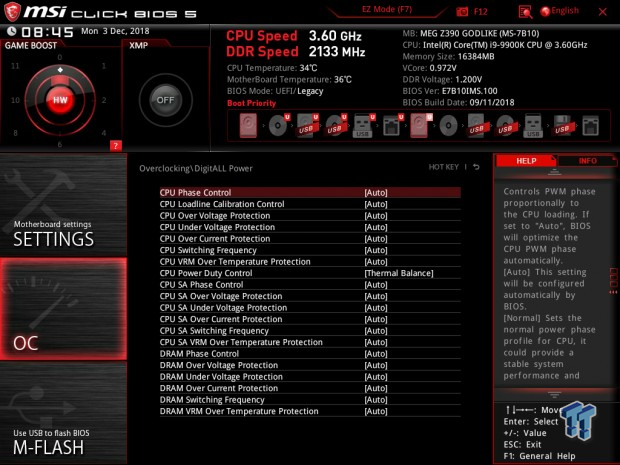
Task: Select legacy USB key boot icon
Action: click(x=533, y=126)
